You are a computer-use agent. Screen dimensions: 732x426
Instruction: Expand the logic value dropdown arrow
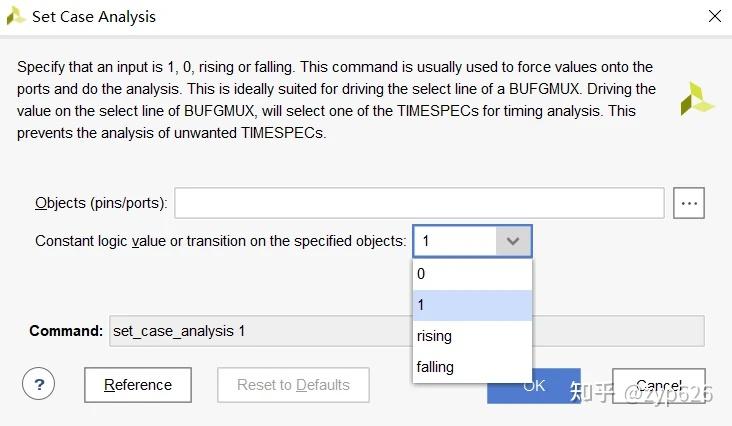[x=513, y=241]
